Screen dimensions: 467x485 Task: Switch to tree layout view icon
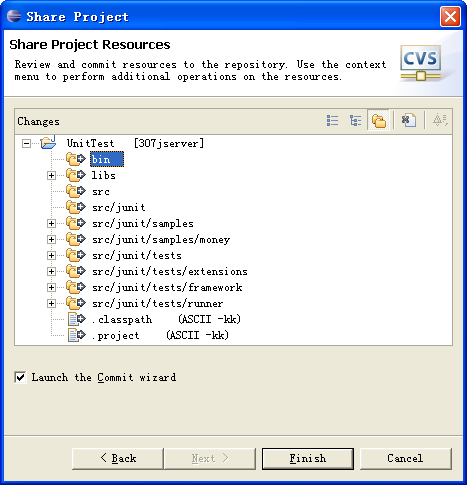tap(355, 120)
